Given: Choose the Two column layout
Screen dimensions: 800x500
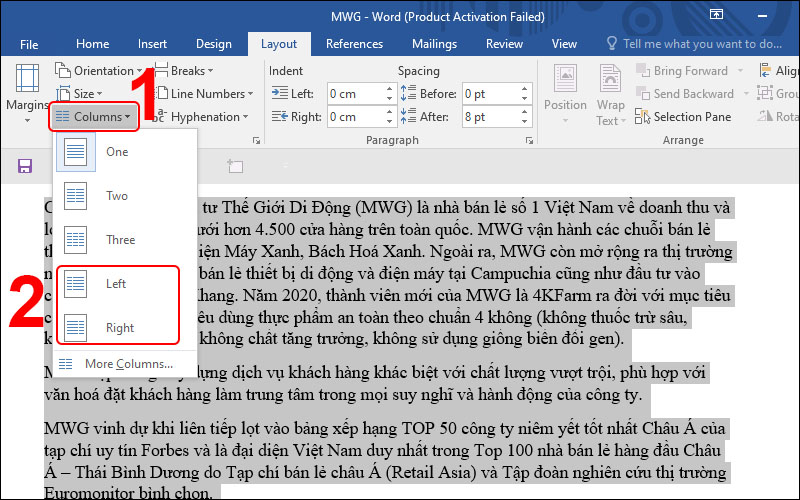Looking at the screenshot, I should [x=124, y=195].
